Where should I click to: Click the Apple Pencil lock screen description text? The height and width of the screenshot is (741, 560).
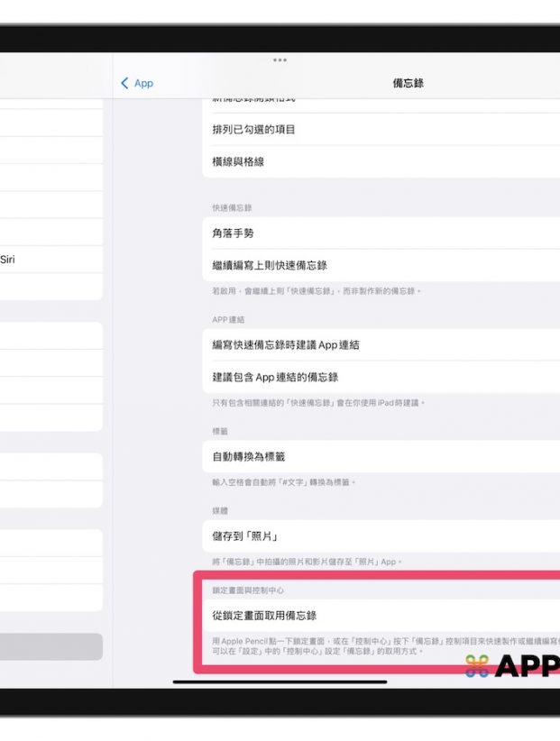point(379,645)
